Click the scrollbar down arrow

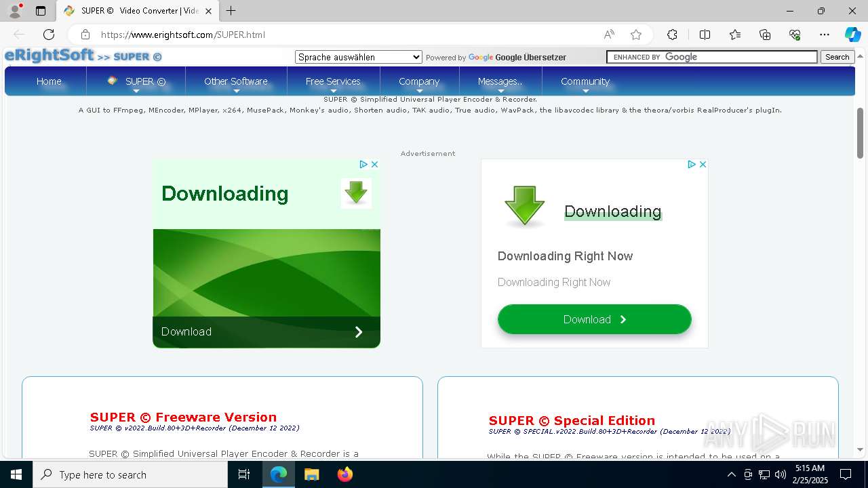[860, 449]
